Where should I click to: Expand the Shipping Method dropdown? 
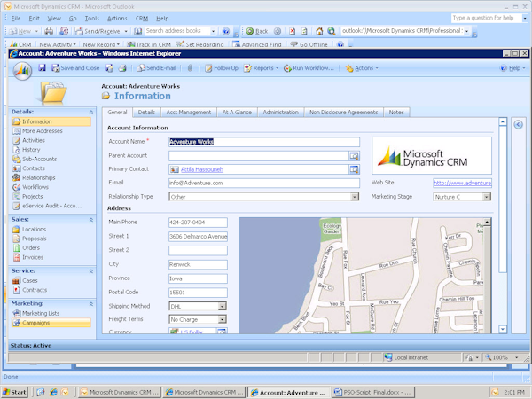[x=222, y=306]
